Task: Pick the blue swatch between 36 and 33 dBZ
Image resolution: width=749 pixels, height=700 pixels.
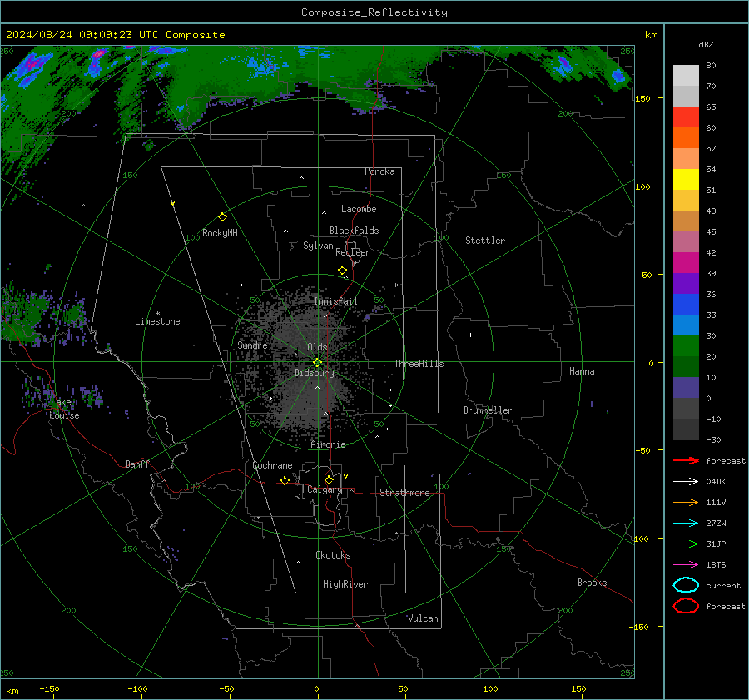Action: (x=686, y=304)
